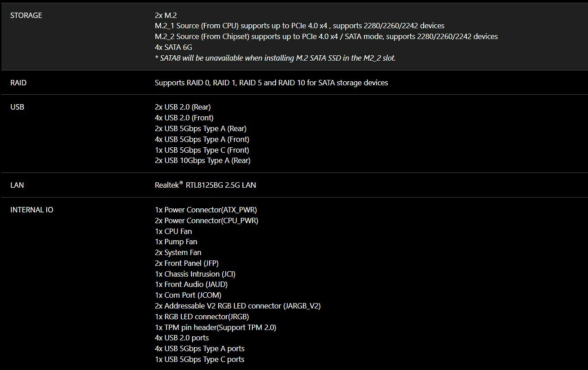Image resolution: width=588 pixels, height=370 pixels.
Task: Select the M.2_2 Source (From Chipset) line
Action: point(326,36)
